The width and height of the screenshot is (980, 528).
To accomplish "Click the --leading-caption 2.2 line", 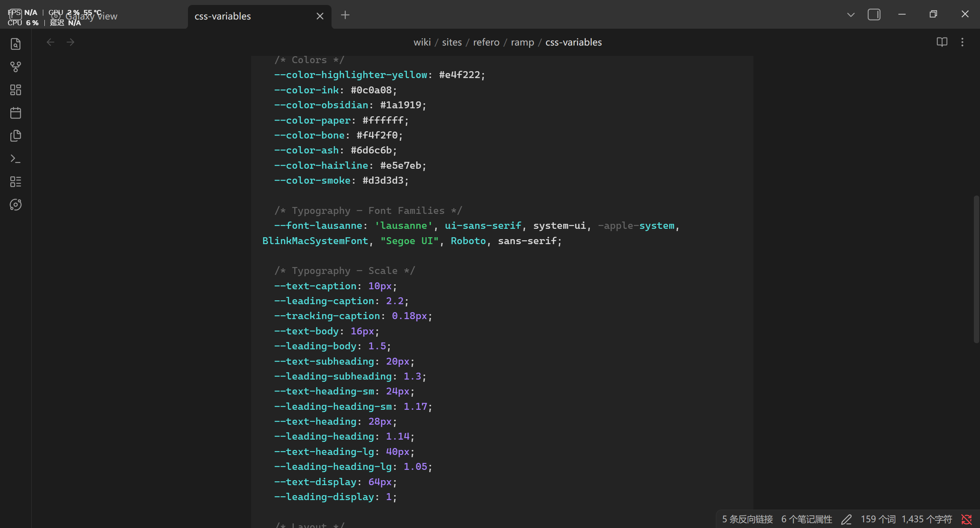I will [x=341, y=301].
